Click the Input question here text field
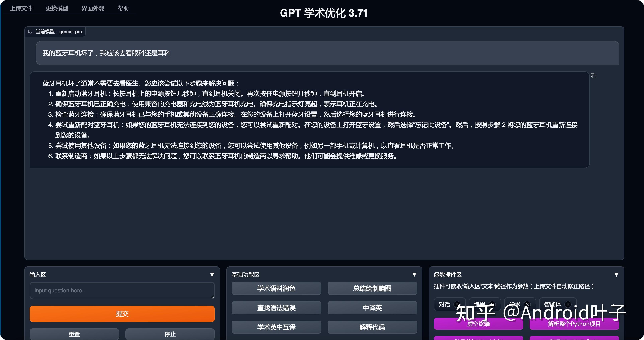The height and width of the screenshot is (340, 644). (122, 291)
